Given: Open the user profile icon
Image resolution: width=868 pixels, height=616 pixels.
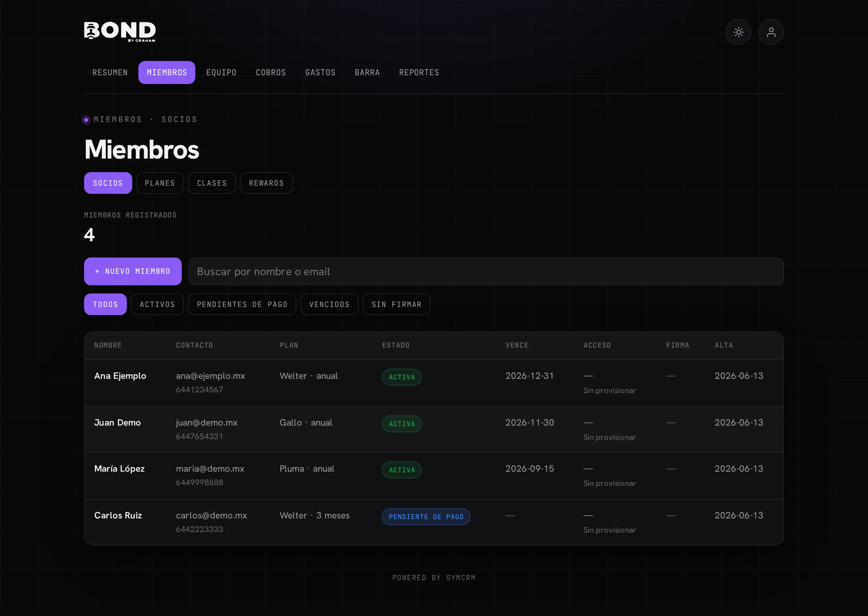Looking at the screenshot, I should (x=771, y=32).
